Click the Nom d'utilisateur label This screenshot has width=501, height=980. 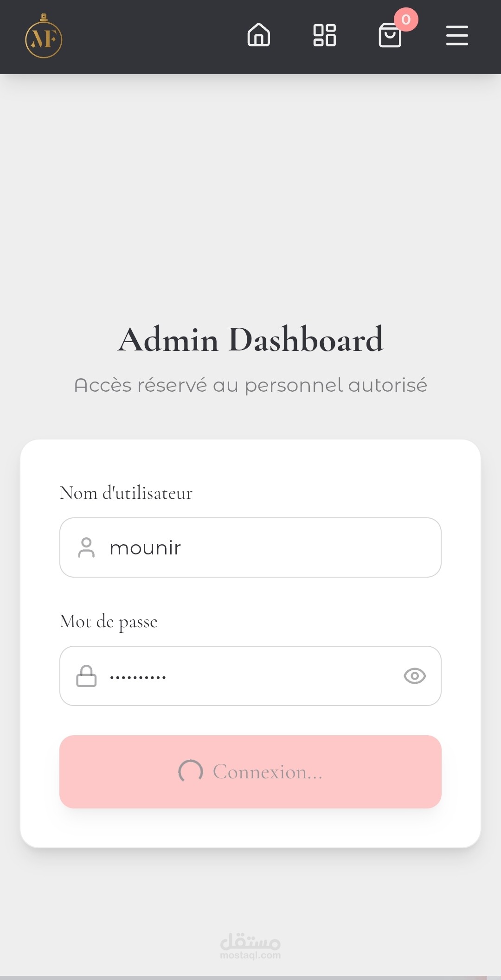tap(126, 493)
